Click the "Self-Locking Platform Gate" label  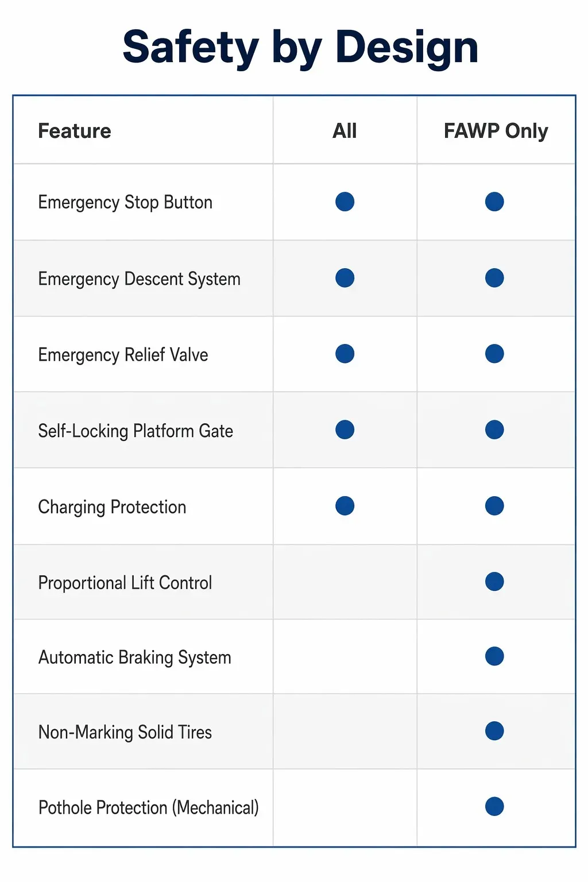[x=136, y=431]
